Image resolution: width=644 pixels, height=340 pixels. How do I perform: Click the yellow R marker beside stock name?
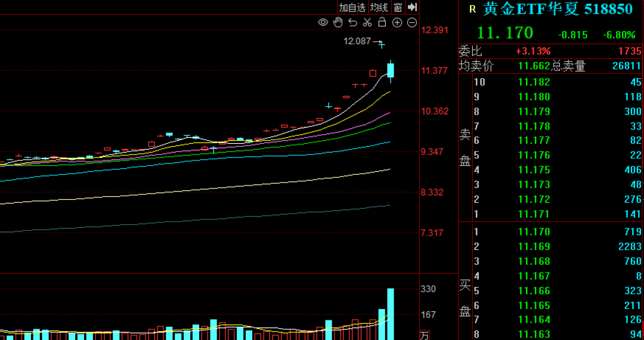[472, 9]
